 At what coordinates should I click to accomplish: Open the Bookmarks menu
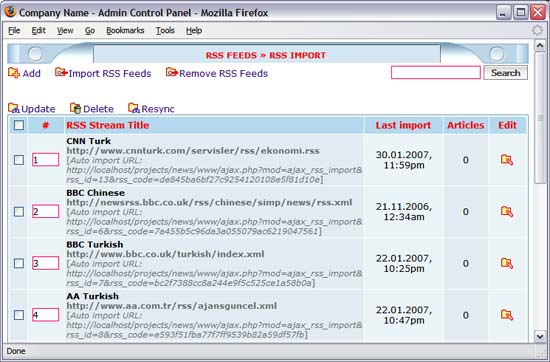coord(125,31)
